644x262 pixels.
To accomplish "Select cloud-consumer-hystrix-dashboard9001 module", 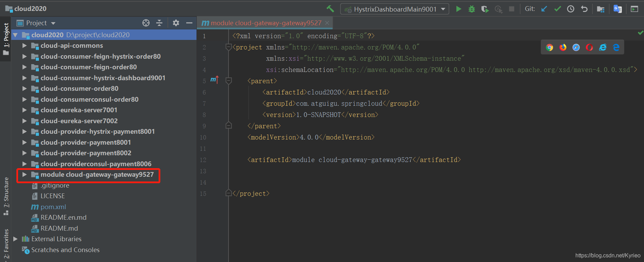I will click(x=103, y=78).
